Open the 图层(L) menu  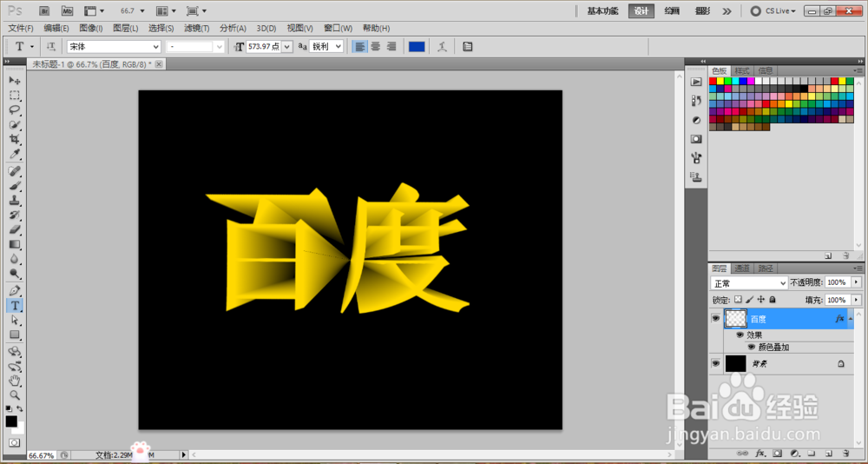coord(126,29)
